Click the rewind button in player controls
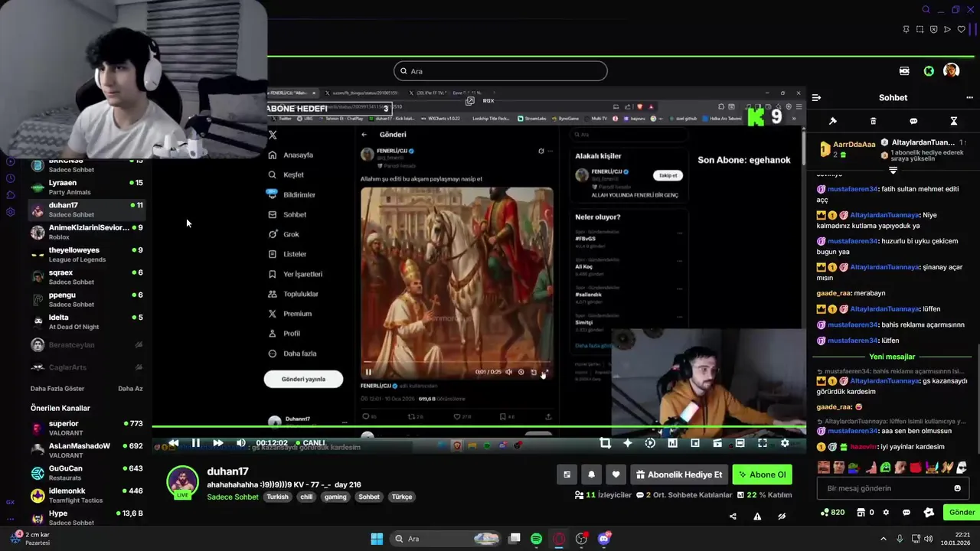The height and width of the screenshot is (551, 980). point(174,443)
